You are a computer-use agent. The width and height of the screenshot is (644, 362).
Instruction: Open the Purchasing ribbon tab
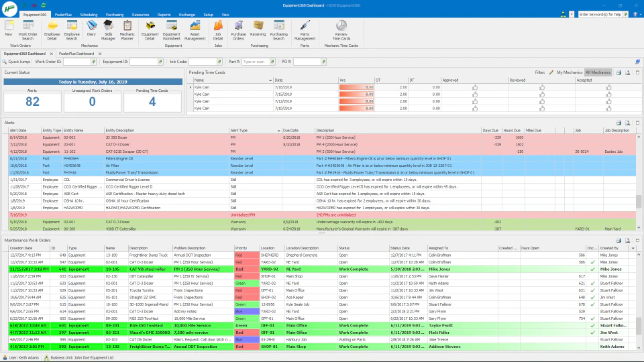[x=115, y=15]
